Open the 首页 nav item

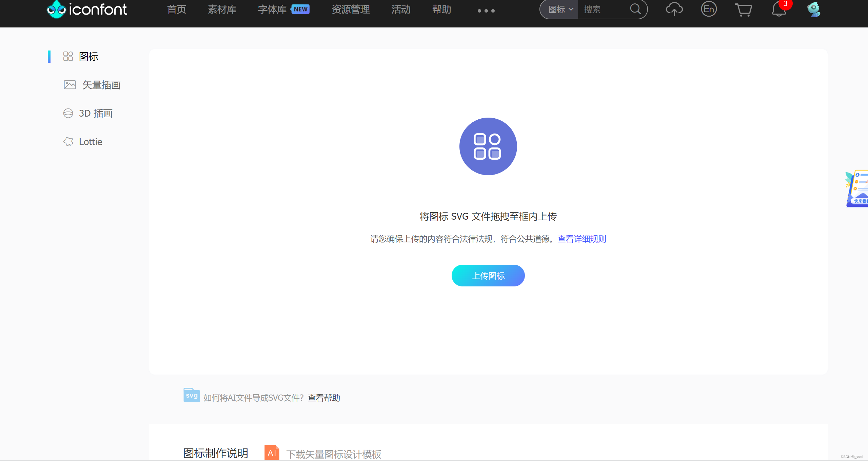177,9
